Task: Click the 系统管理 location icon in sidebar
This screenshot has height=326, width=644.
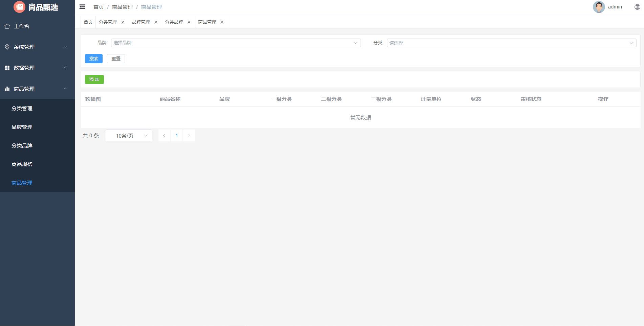Action: pyautogui.click(x=7, y=47)
